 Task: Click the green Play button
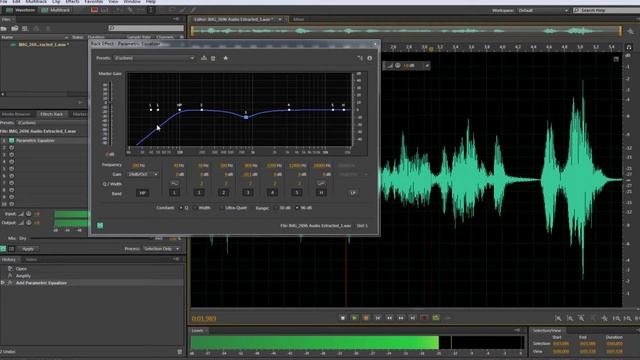pyautogui.click(x=354, y=318)
